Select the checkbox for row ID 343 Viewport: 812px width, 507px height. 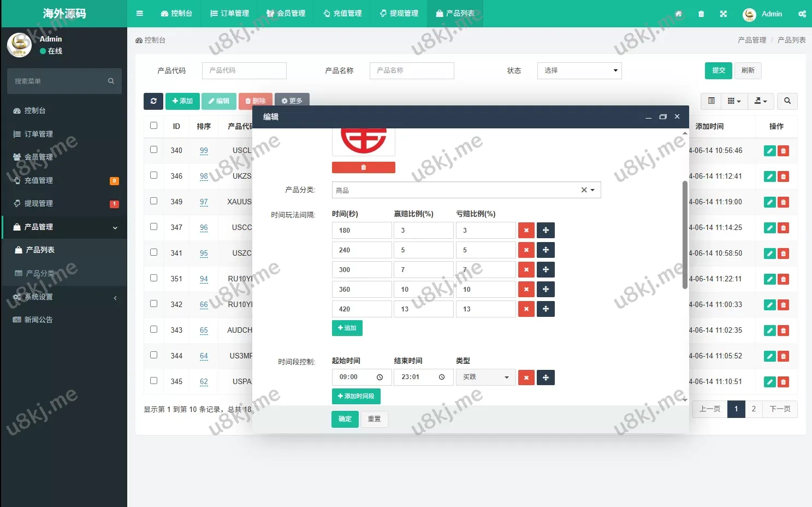[154, 329]
